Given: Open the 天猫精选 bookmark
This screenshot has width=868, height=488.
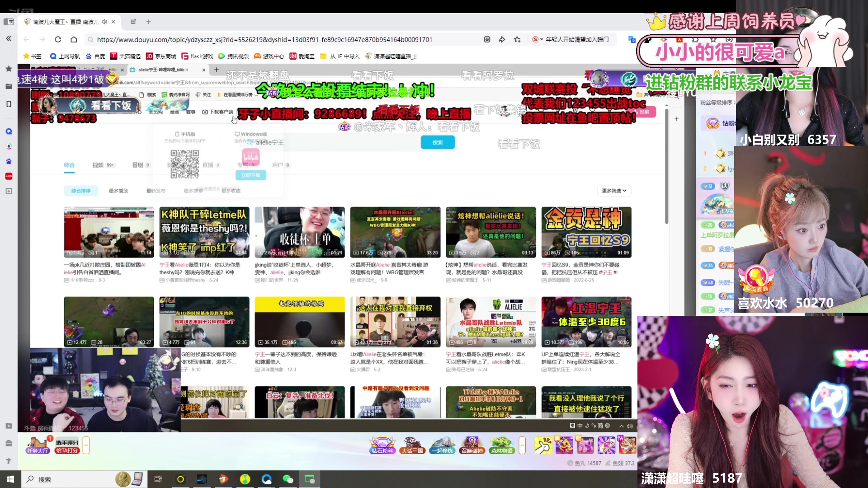Looking at the screenshot, I should coord(125,56).
